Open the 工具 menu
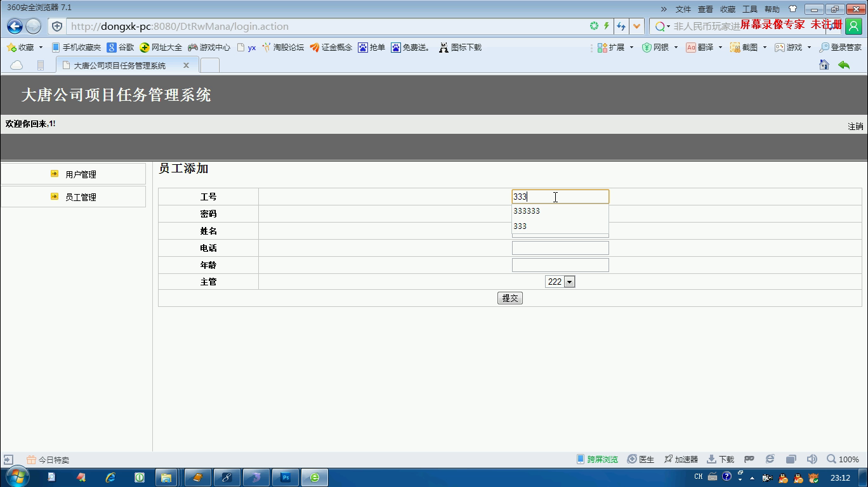868x487 pixels. coord(750,9)
